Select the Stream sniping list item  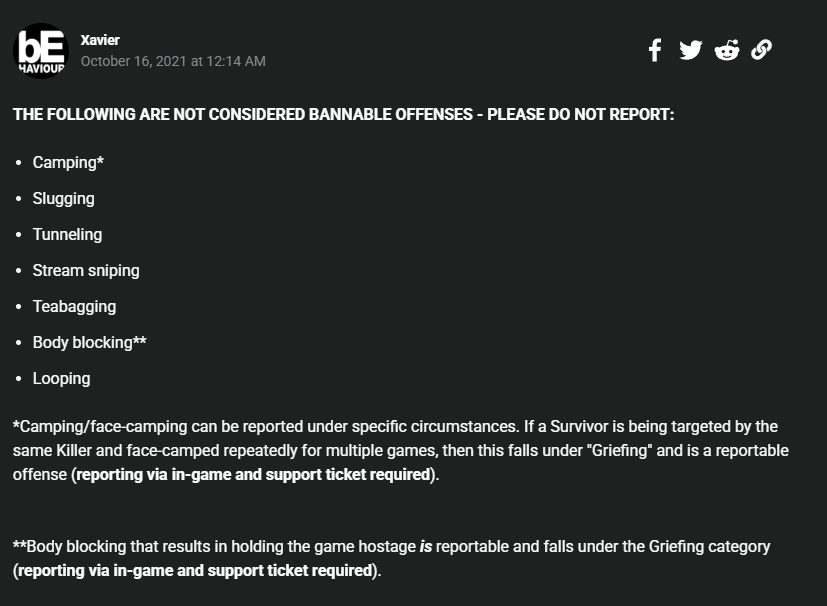point(86,271)
